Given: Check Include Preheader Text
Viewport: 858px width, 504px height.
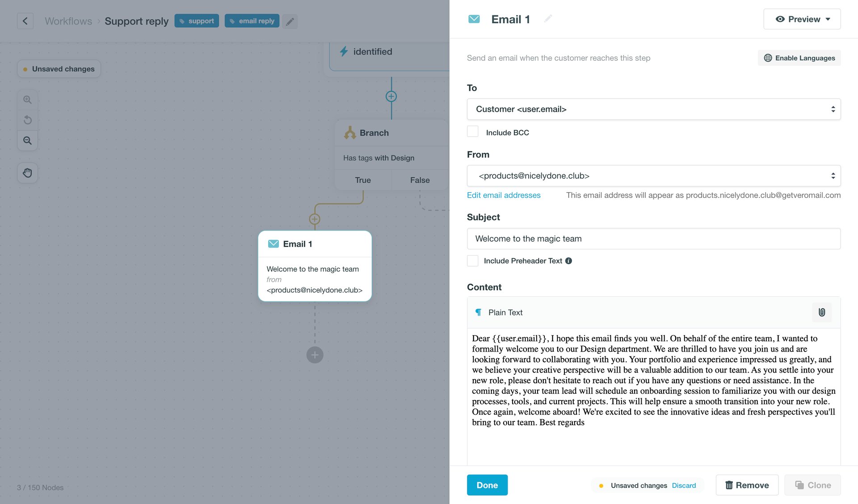Looking at the screenshot, I should pyautogui.click(x=472, y=260).
